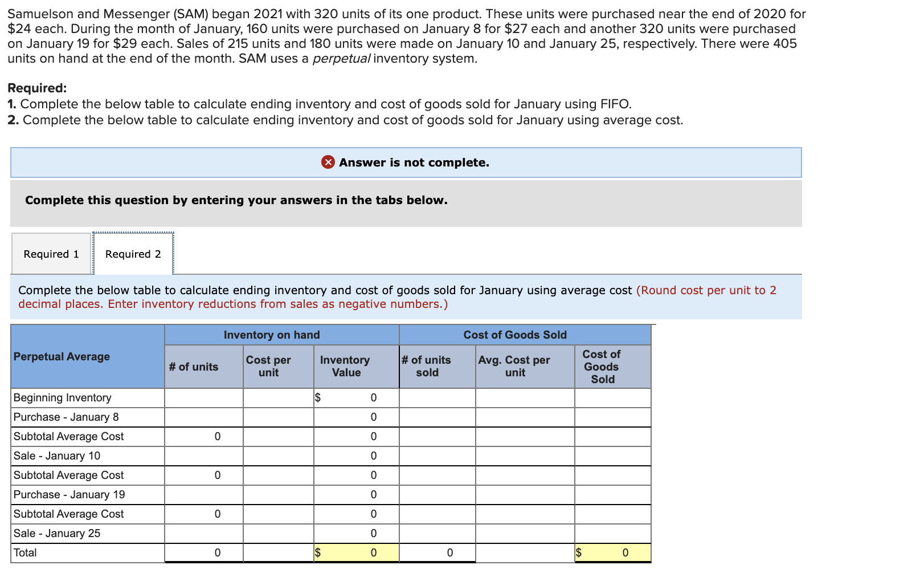
Task: Select Purchase - January 8 cost per unit cell
Action: [279, 417]
